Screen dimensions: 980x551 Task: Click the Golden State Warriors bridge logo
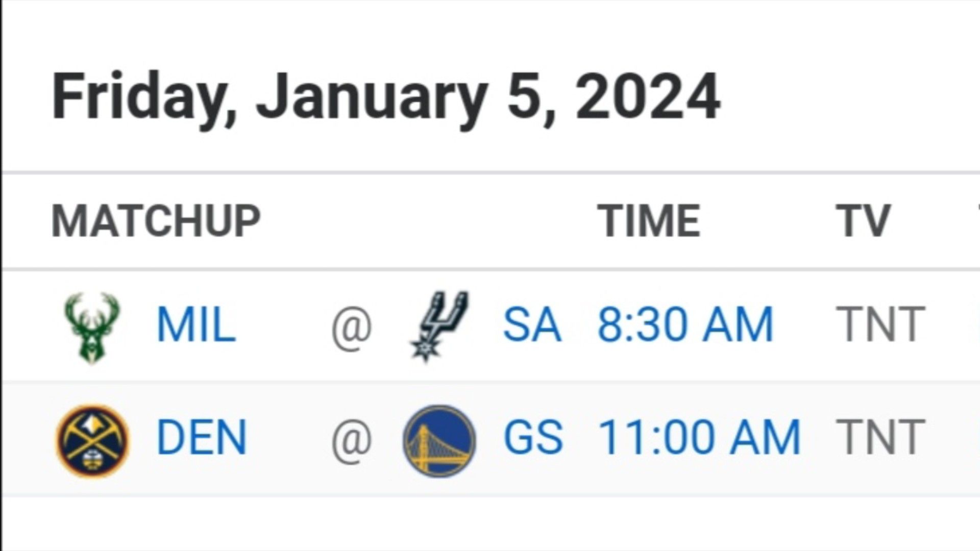(x=439, y=440)
